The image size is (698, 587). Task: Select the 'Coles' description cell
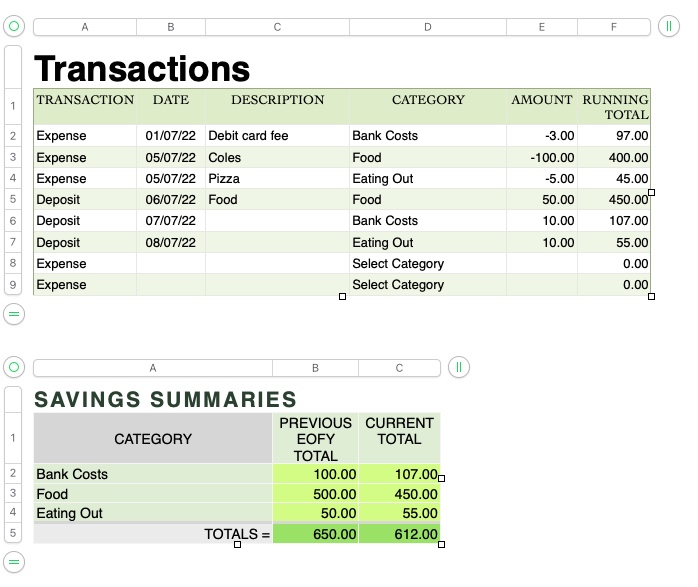(x=277, y=158)
